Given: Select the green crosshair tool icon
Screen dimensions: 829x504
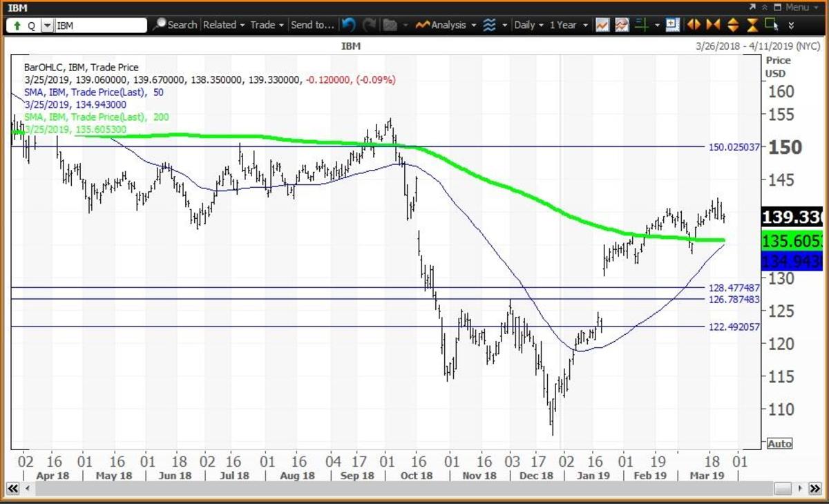Looking at the screenshot, I should [642, 25].
